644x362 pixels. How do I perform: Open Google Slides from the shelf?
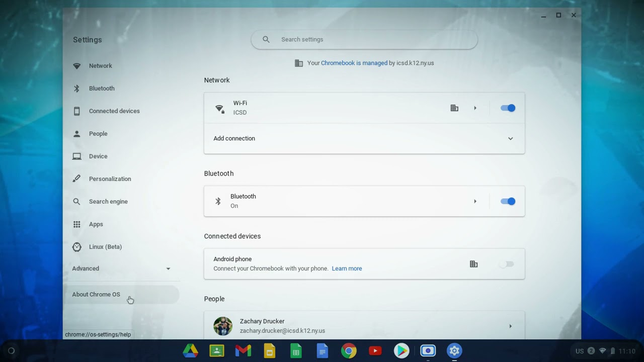270,351
